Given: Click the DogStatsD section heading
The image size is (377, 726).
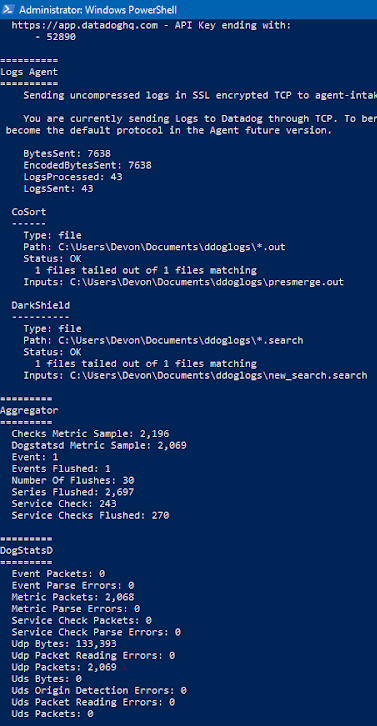Looking at the screenshot, I should 26,551.
